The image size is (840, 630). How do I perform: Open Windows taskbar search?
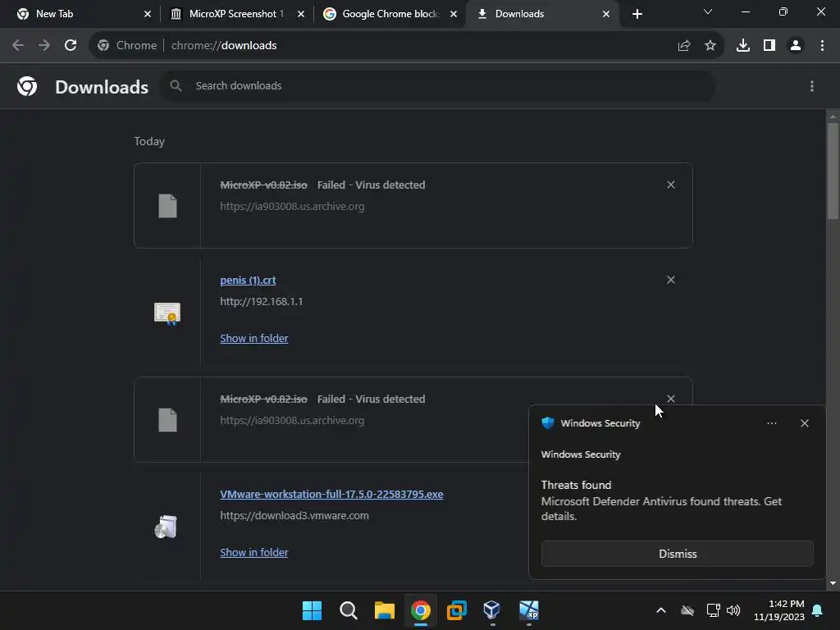click(x=348, y=610)
